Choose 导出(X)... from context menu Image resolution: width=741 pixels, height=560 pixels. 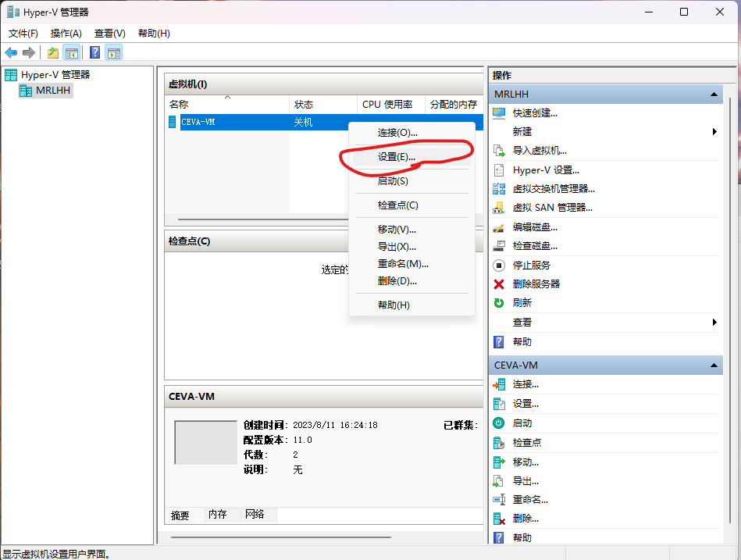(x=411, y=247)
